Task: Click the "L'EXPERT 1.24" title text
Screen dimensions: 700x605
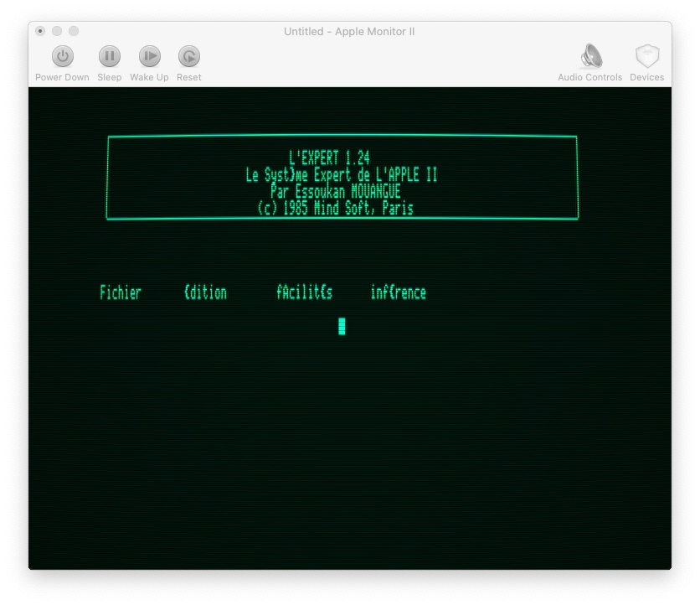Action: [329, 158]
